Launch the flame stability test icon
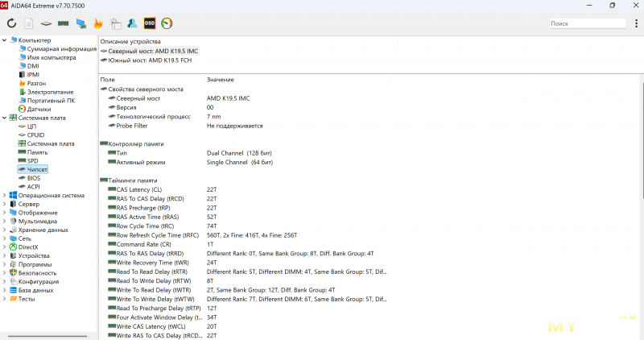 pos(98,23)
